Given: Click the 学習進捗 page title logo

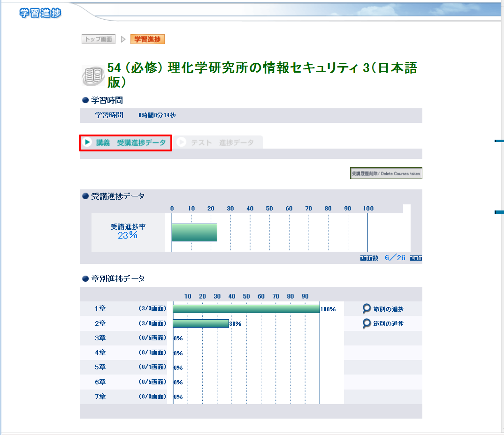Looking at the screenshot, I should [x=40, y=13].
